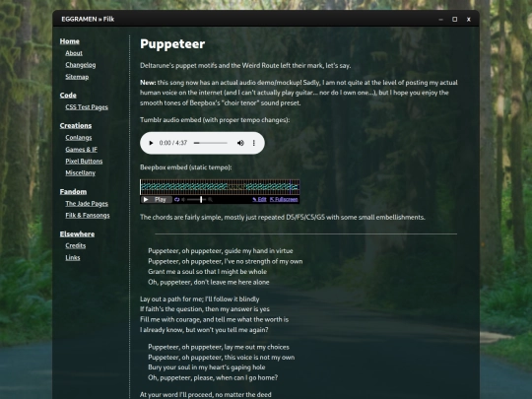Click the bold "New:" label
This screenshot has height=399, width=532.
click(148, 83)
